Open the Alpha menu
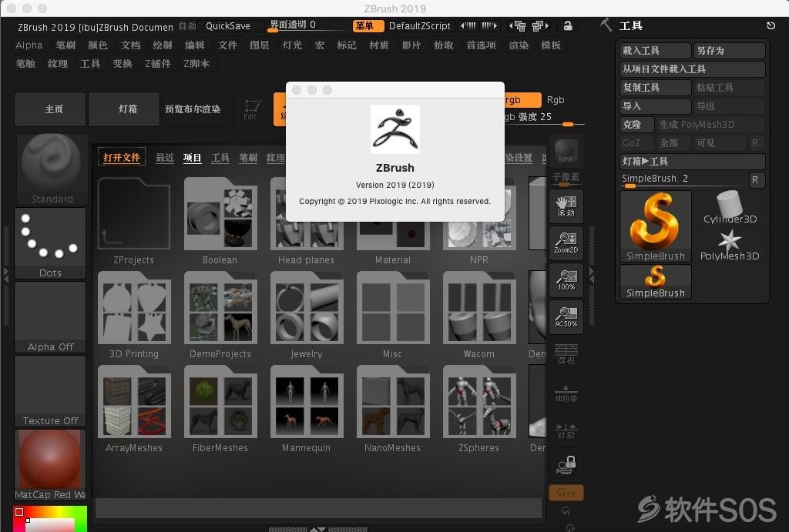Image resolution: width=789 pixels, height=532 pixels. coord(29,45)
